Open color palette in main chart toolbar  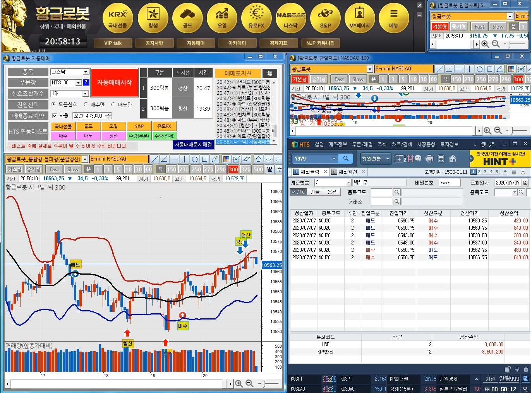pos(227,159)
